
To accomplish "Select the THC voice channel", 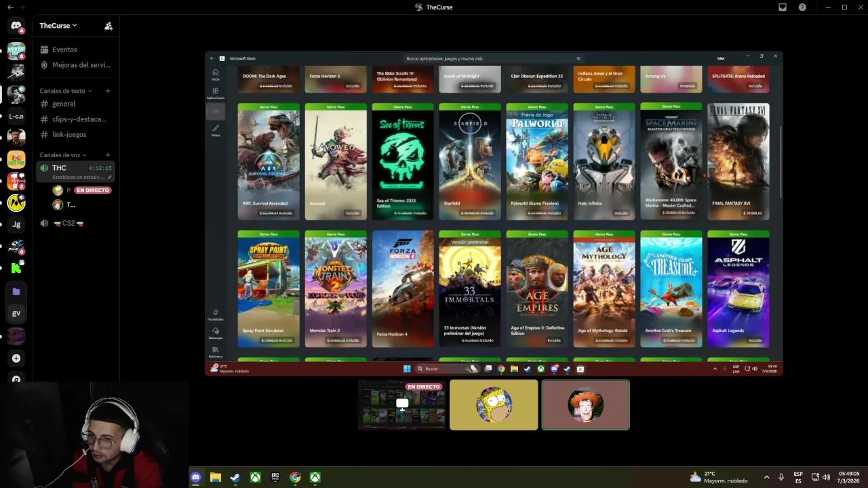I will tap(75, 172).
